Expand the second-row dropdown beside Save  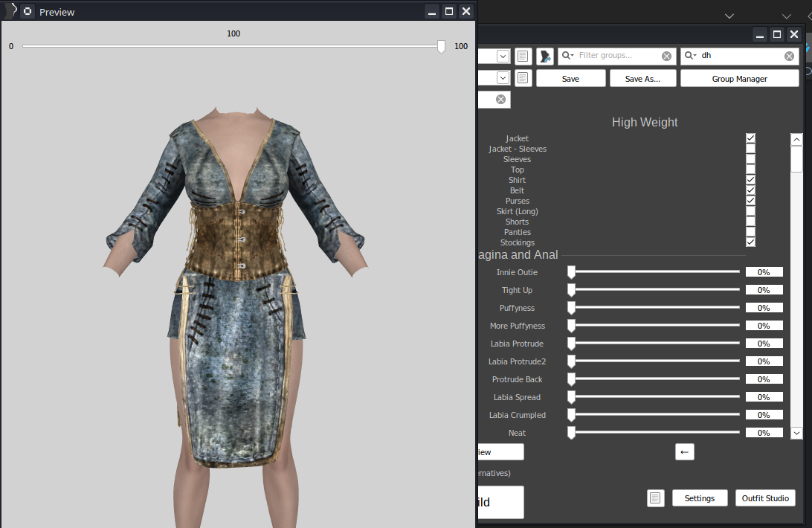coord(503,78)
